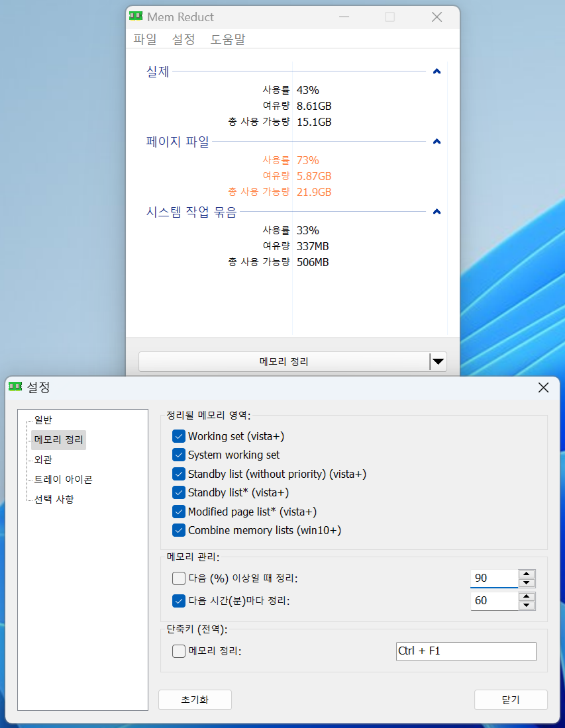Decrease the percent threshold 90 spinner
The height and width of the screenshot is (728, 565).
(x=527, y=583)
